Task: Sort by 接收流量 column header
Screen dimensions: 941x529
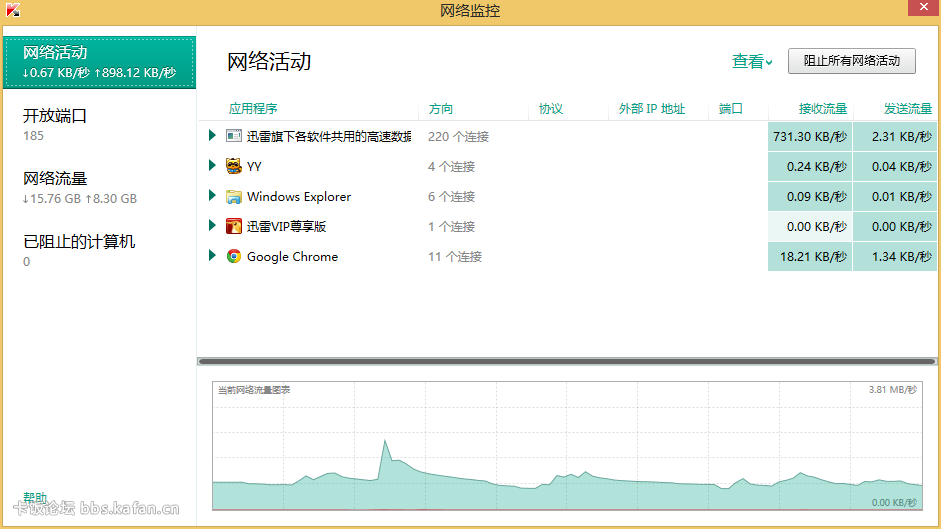Action: tap(822, 109)
